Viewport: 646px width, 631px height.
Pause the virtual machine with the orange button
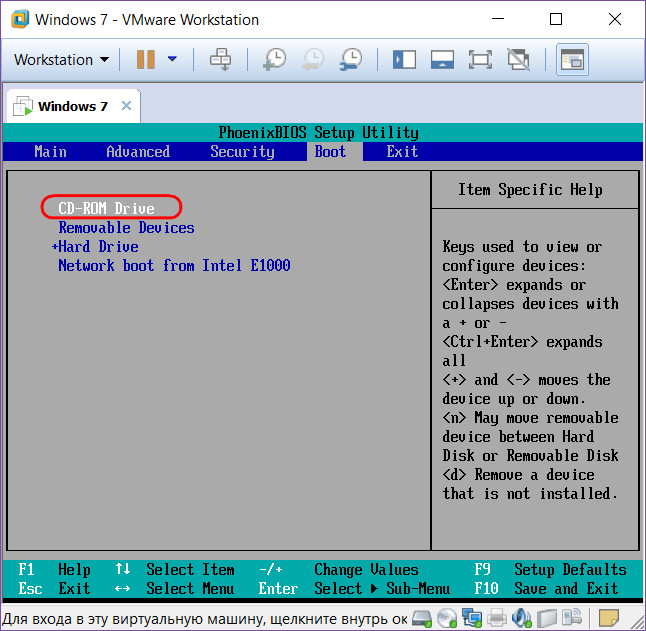pyautogui.click(x=146, y=60)
